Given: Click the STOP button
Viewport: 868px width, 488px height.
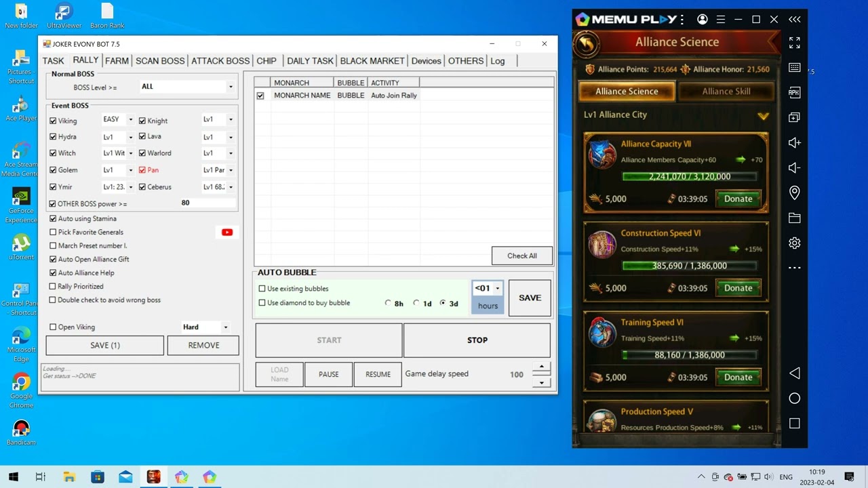Looking at the screenshot, I should pos(477,340).
